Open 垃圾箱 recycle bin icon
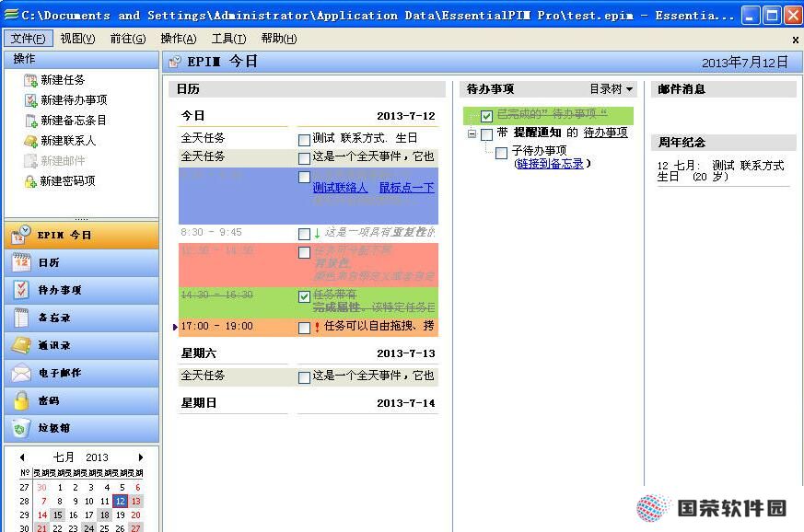This screenshot has width=804, height=532. coord(20,428)
